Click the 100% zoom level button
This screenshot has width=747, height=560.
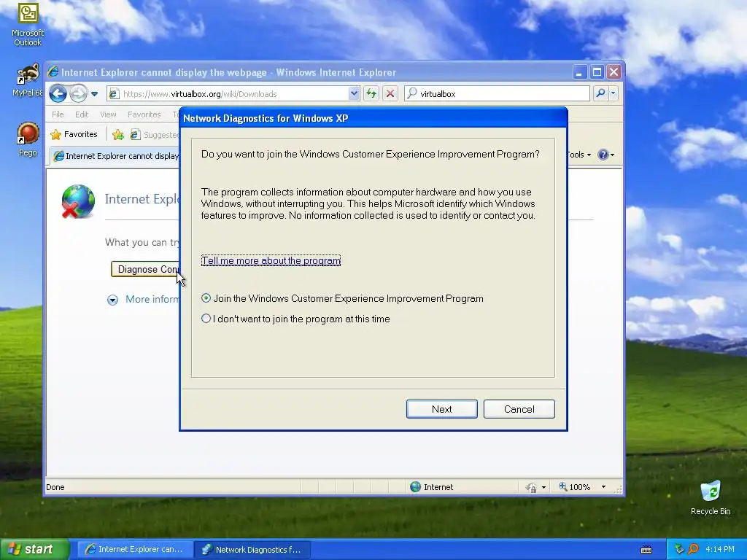pos(575,486)
